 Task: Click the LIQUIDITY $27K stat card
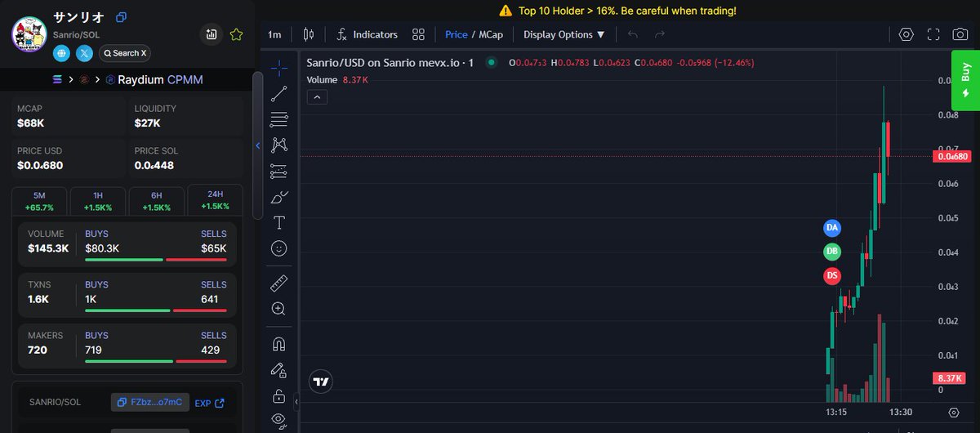pos(186,116)
